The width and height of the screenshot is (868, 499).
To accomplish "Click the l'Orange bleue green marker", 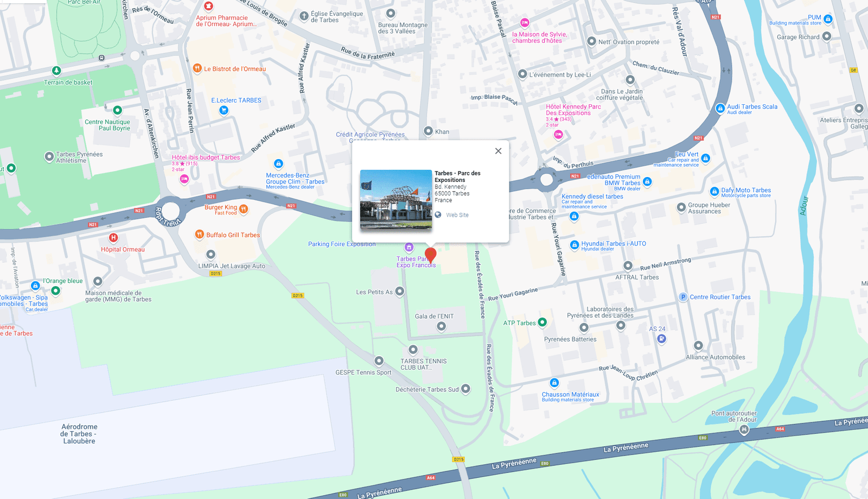I will coord(55,291).
